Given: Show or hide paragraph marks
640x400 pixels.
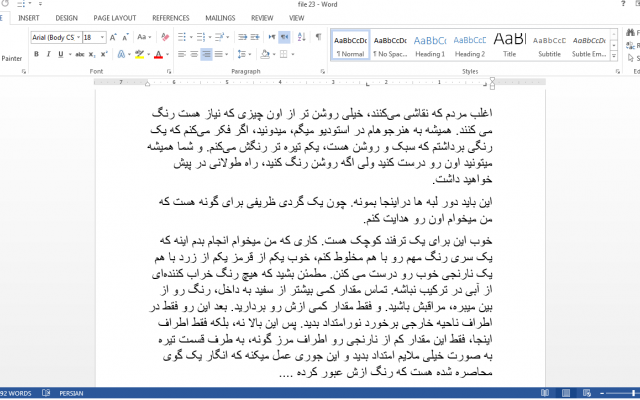Looking at the screenshot, I should point(318,37).
